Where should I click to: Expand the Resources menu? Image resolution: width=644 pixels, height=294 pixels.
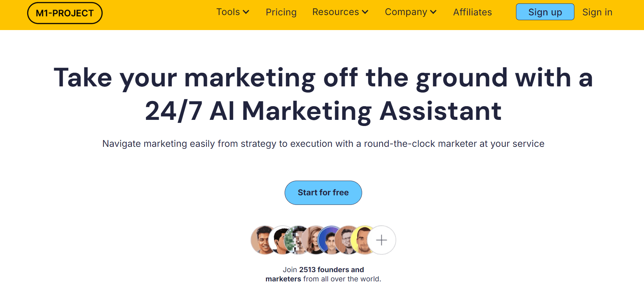tap(335, 12)
